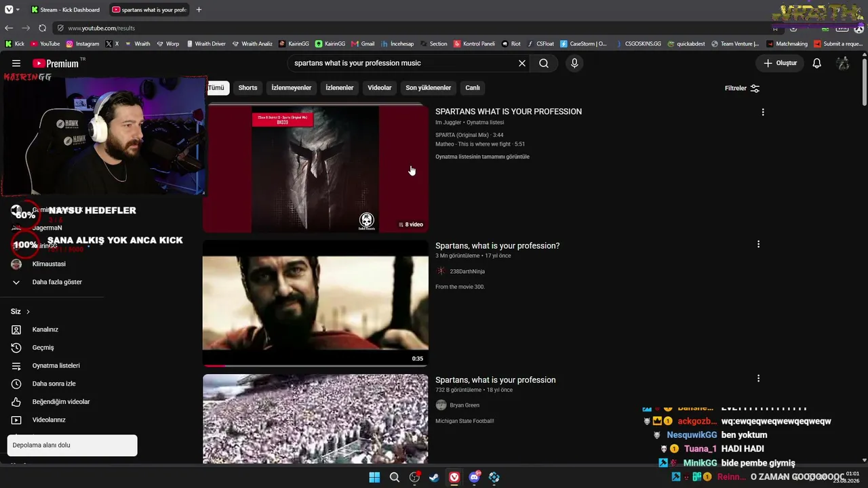Open the YouTube hamburger guide menu
This screenshot has width=868, height=488.
pyautogui.click(x=16, y=63)
